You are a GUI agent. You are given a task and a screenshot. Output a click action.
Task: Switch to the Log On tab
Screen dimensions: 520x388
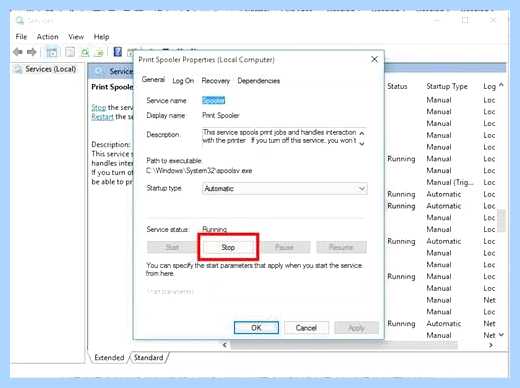[183, 81]
